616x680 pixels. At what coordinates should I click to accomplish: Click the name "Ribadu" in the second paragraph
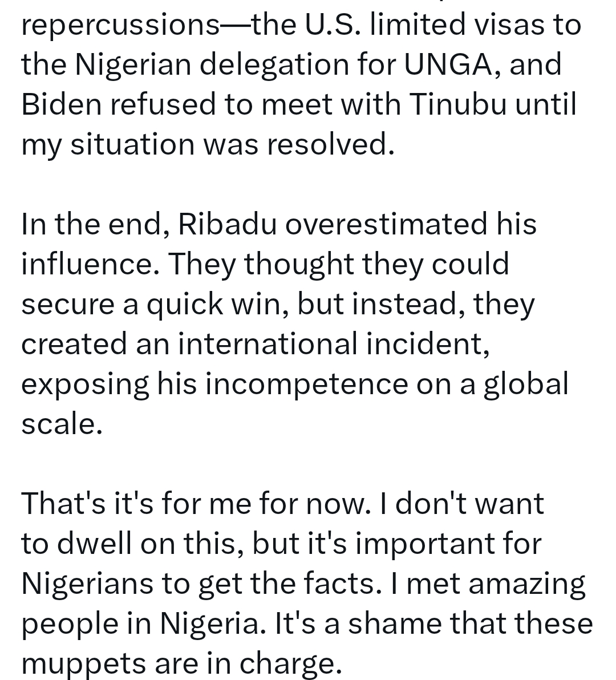point(227,224)
